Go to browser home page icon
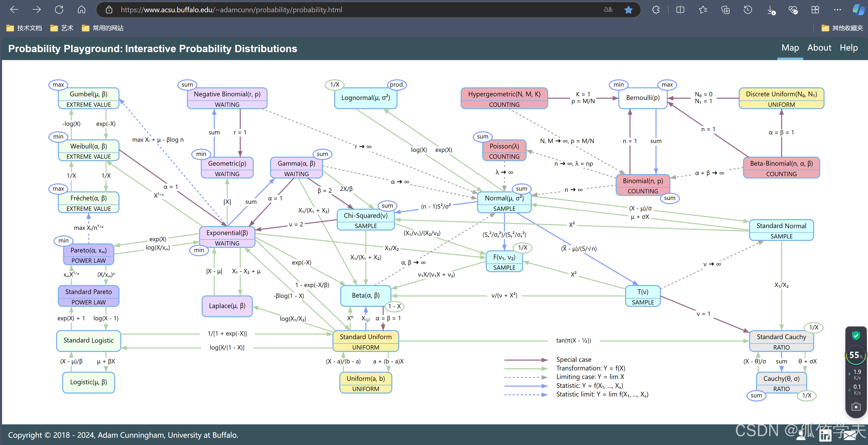868x445 pixels. pyautogui.click(x=81, y=10)
